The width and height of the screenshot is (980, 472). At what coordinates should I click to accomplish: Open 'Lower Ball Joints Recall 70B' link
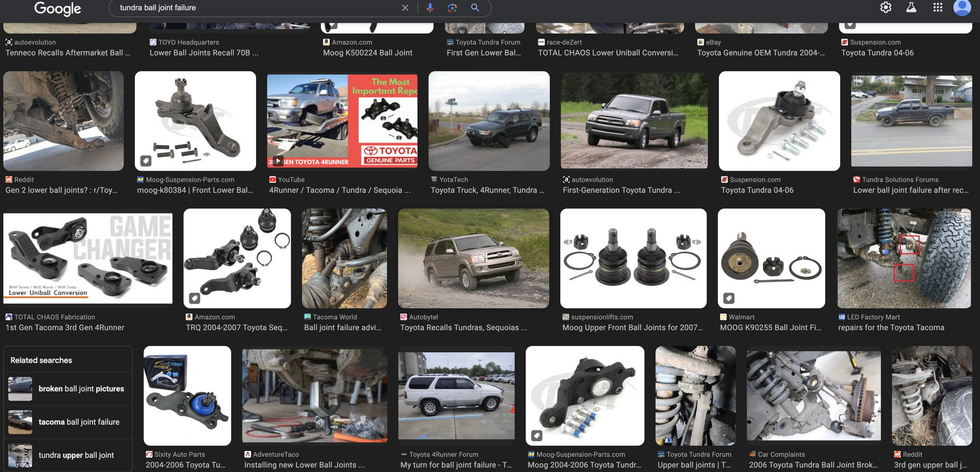[204, 53]
